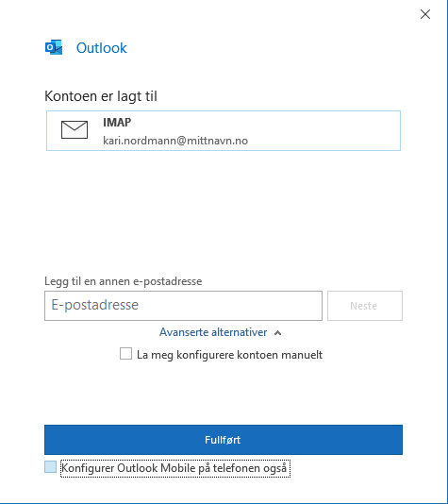Image resolution: width=448 pixels, height=504 pixels.
Task: Click the blue Outlook title text
Action: click(102, 48)
